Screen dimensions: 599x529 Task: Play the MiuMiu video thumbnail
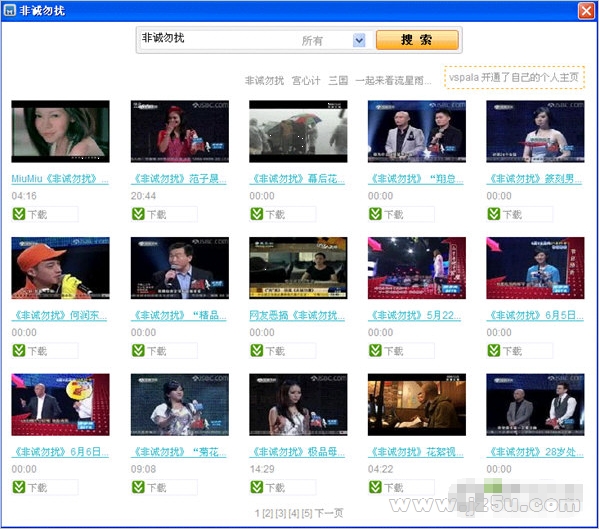pyautogui.click(x=60, y=131)
